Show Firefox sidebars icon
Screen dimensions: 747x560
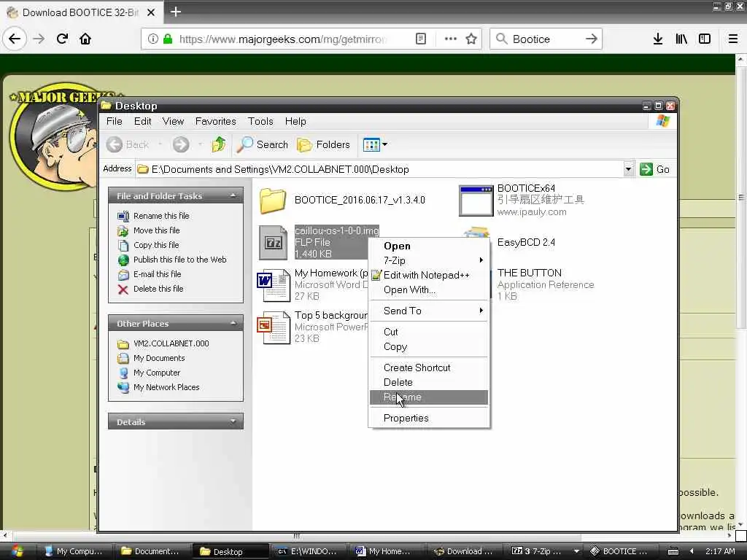click(x=705, y=39)
